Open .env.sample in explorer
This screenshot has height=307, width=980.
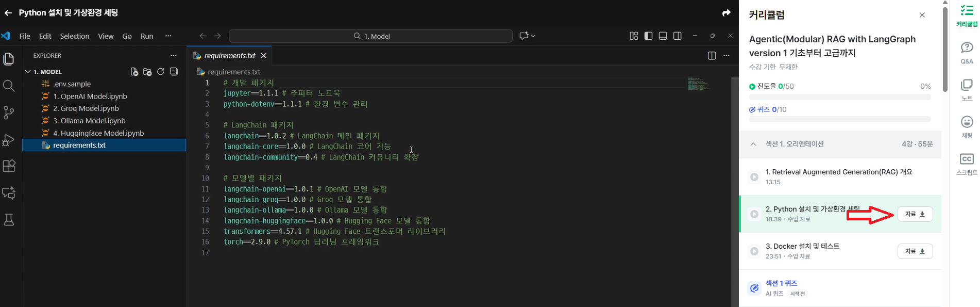click(72, 84)
